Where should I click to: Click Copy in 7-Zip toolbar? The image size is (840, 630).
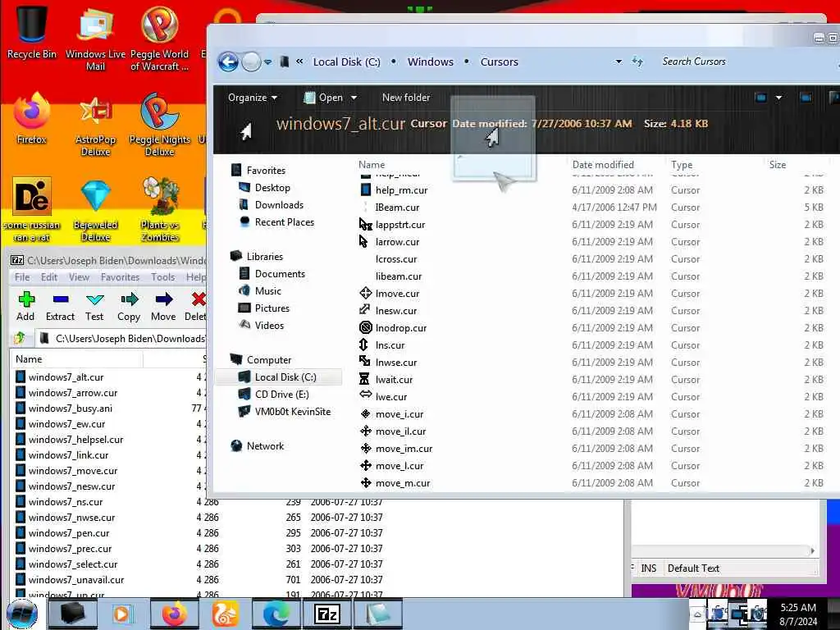click(x=129, y=307)
